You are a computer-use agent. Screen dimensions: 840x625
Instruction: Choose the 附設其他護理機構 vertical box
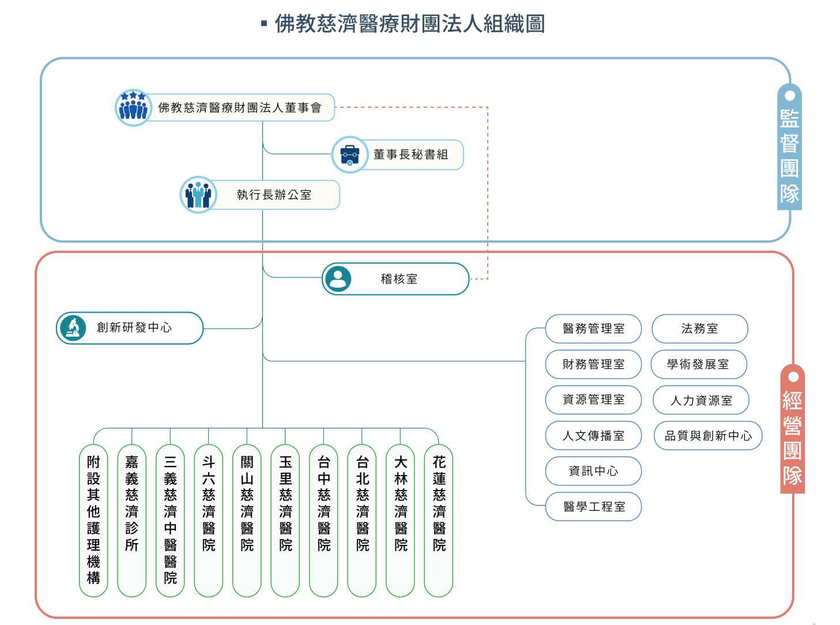pos(93,521)
